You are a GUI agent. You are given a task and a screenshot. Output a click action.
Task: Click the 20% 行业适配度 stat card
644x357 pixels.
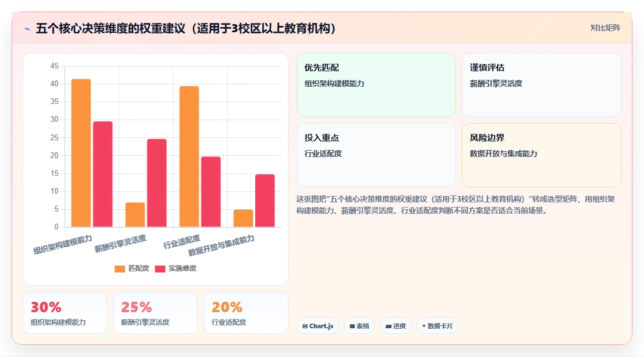246,313
